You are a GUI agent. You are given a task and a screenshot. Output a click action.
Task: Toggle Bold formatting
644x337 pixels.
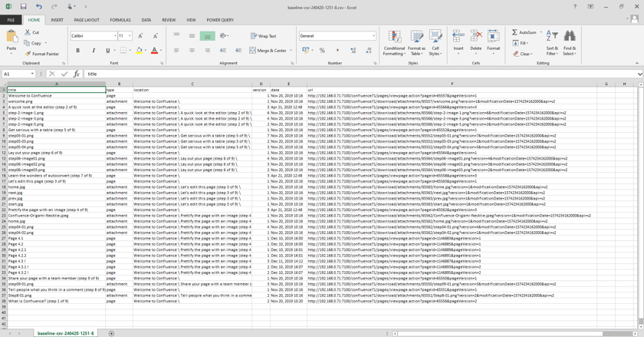tap(77, 50)
